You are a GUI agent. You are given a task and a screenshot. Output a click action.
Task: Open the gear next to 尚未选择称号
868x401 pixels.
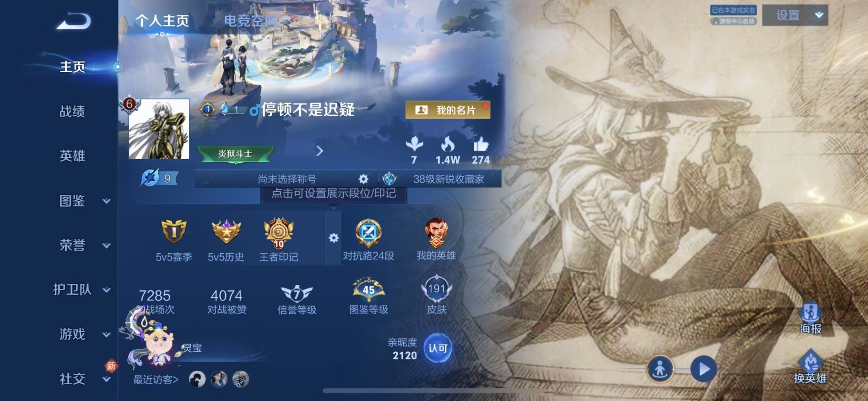363,179
